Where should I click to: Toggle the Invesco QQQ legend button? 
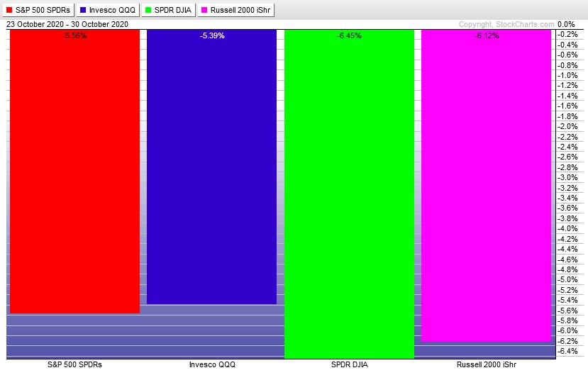pos(108,10)
